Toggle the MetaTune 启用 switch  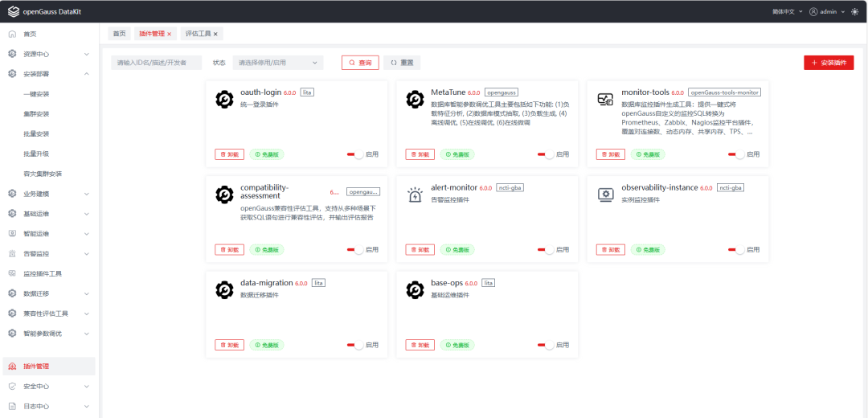tap(546, 154)
